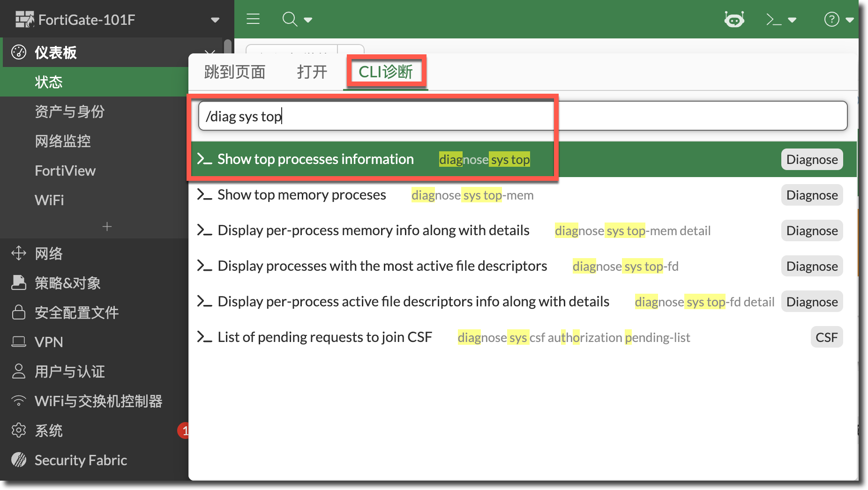Click the 安全配置文件 lock icon
The height and width of the screenshot is (490, 868).
[x=19, y=312]
